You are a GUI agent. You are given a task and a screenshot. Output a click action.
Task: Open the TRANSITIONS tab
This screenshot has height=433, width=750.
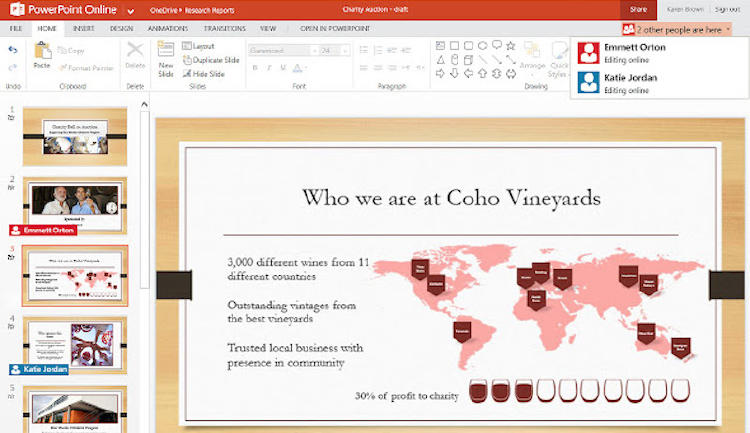click(x=224, y=29)
